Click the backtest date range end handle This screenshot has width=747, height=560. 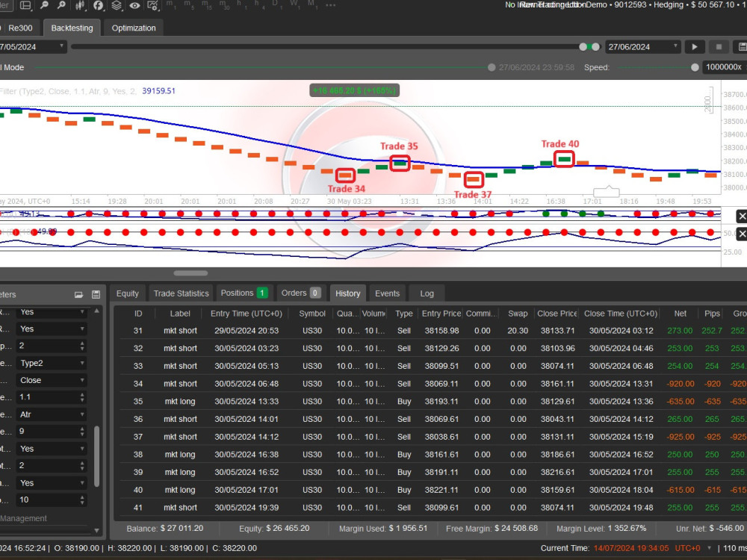point(595,46)
